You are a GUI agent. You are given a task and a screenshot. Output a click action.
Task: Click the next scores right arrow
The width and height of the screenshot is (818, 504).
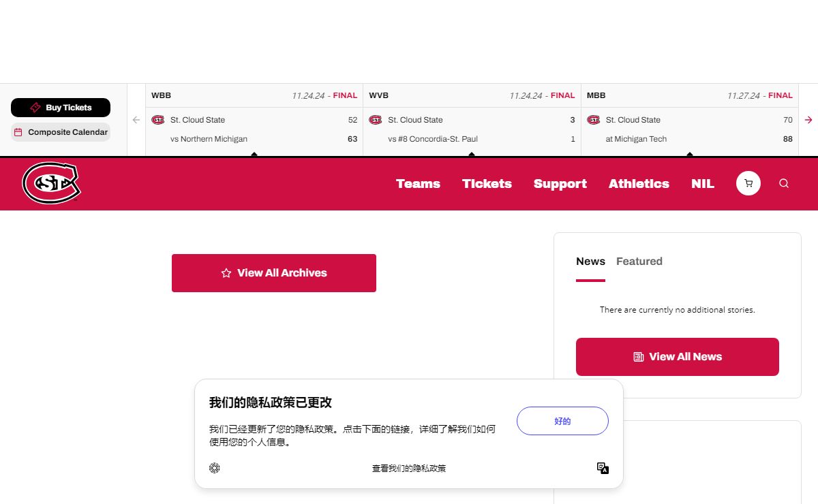pyautogui.click(x=808, y=120)
